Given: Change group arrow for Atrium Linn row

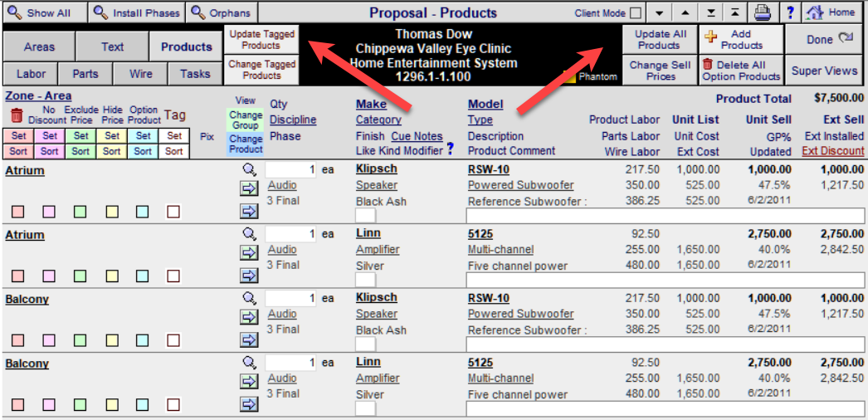Looking at the screenshot, I should (249, 253).
